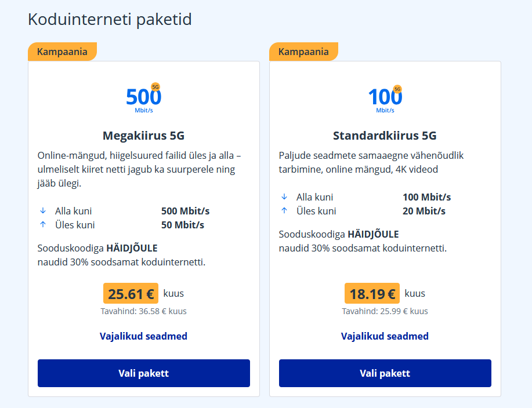Viewport: 532px width, 408px height.
Task: Click the Kampaania tag on Standardkiirus card
Action: click(x=303, y=52)
